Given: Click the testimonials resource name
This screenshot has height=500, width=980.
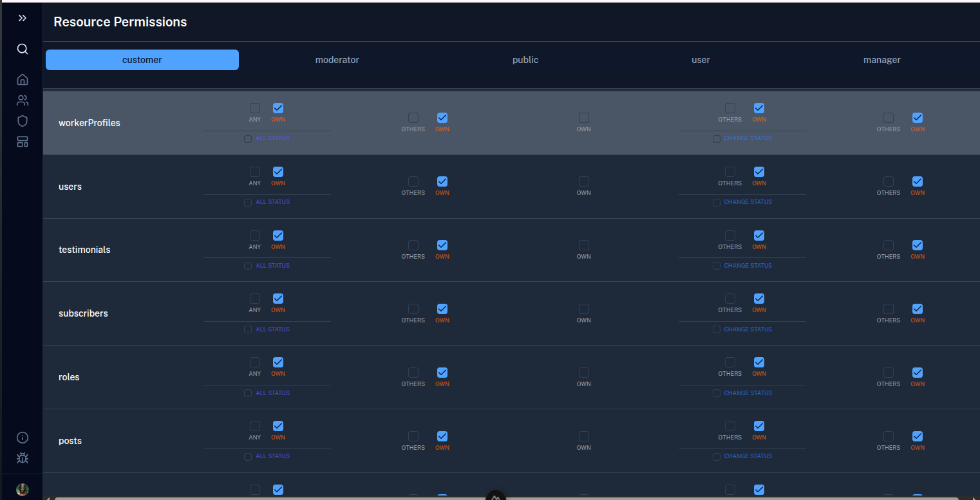Looking at the screenshot, I should pyautogui.click(x=84, y=250).
